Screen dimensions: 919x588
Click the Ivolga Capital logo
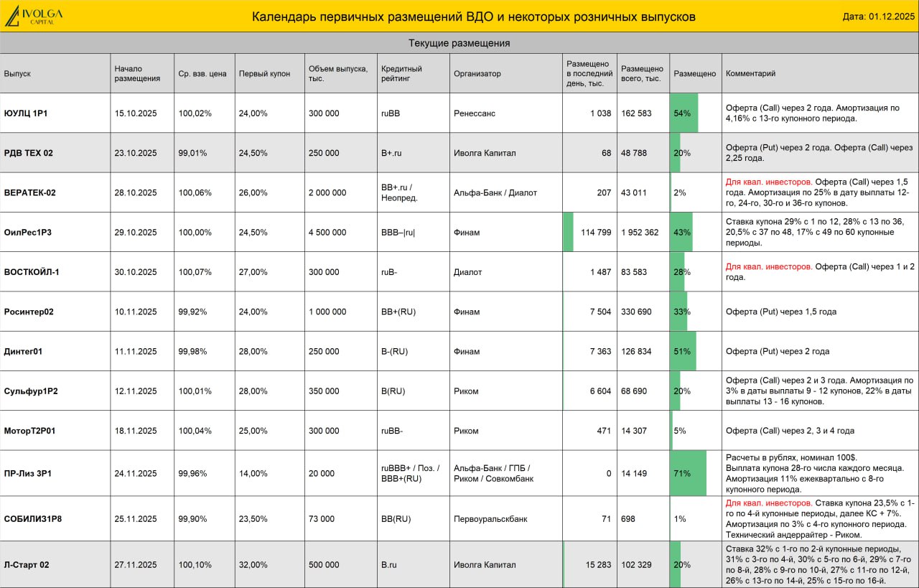(x=34, y=16)
